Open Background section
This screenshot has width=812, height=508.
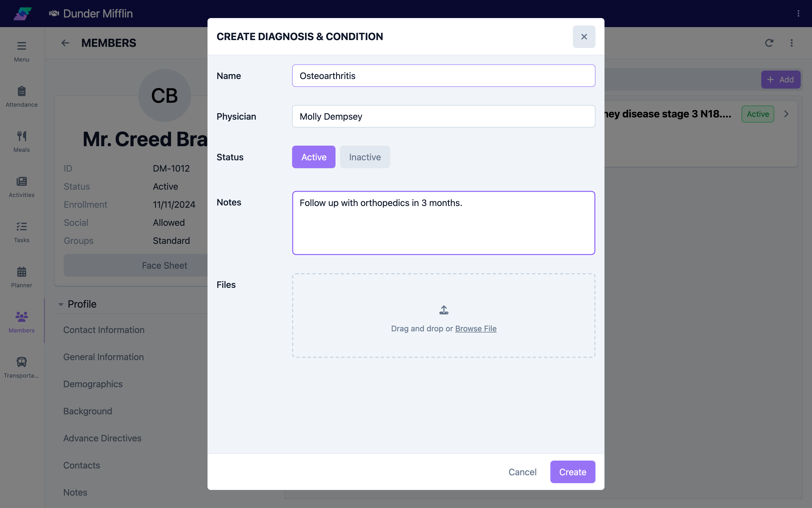click(88, 411)
